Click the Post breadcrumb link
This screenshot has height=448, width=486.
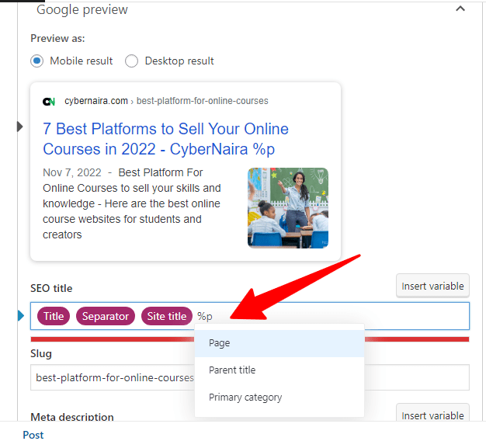(x=33, y=435)
